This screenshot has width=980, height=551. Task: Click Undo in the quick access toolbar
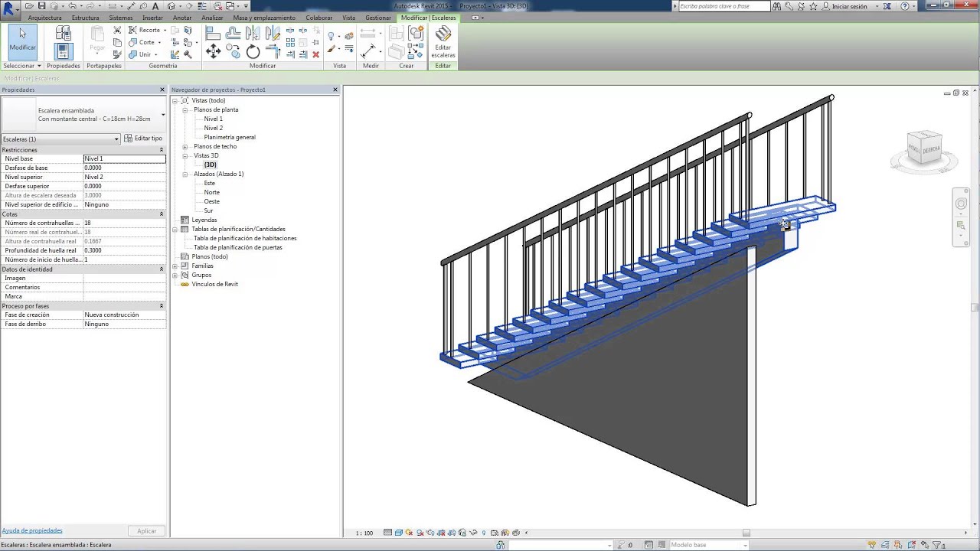[72, 6]
